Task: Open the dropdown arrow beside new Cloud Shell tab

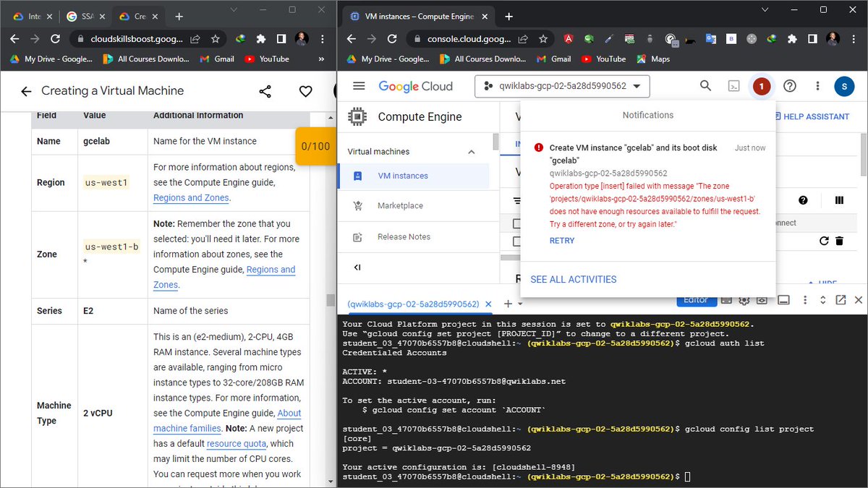Action: (520, 304)
